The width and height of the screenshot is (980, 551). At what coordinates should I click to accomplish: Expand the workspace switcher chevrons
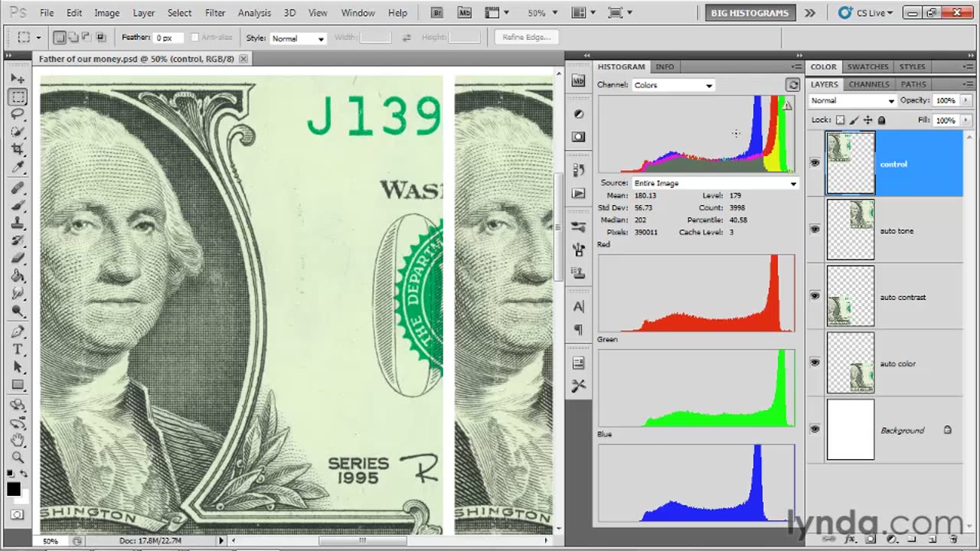coord(810,13)
